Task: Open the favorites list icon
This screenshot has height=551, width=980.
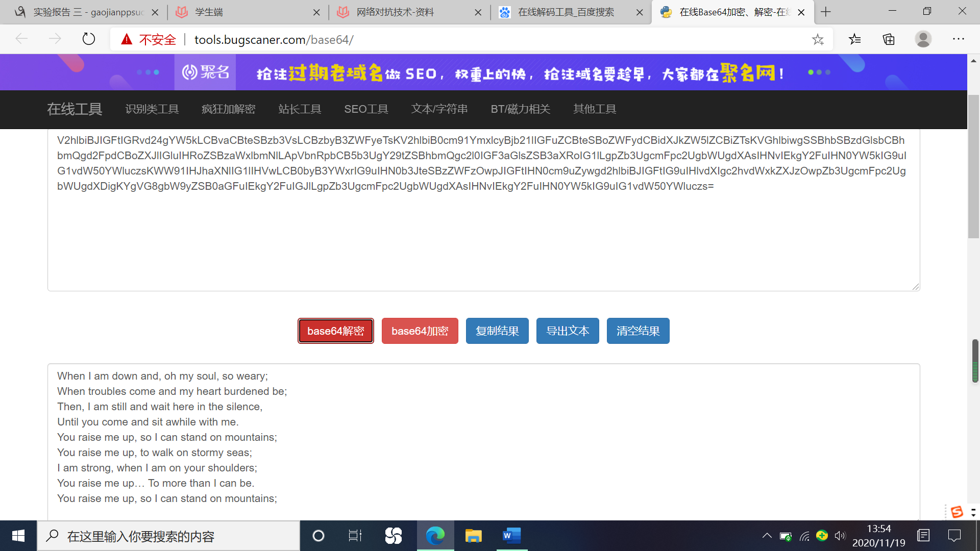Action: [855, 39]
